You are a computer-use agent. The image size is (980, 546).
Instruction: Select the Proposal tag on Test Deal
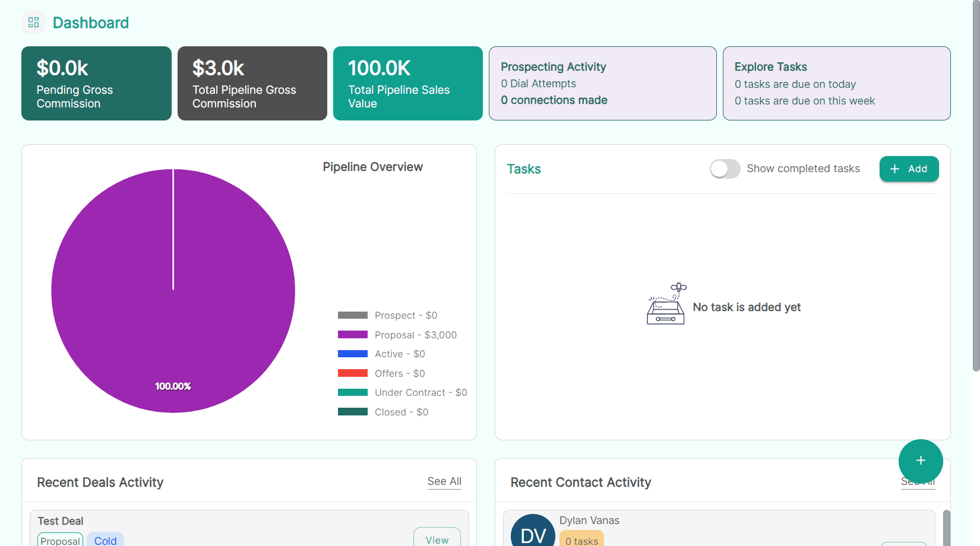click(60, 540)
